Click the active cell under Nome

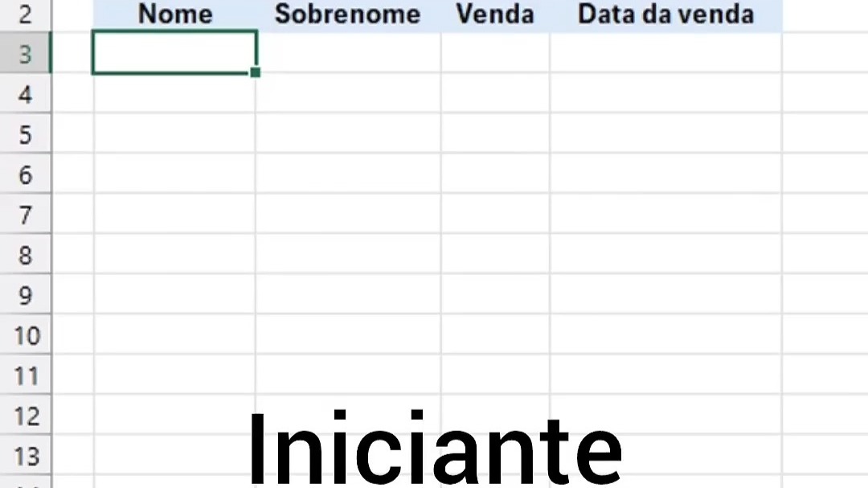pos(175,52)
